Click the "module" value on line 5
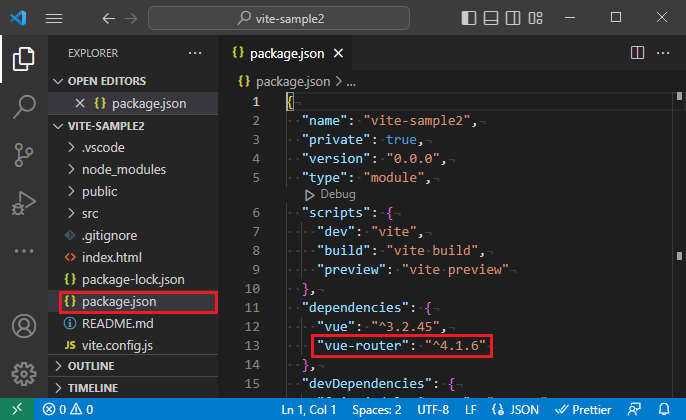Image resolution: width=686 pixels, height=420 pixels. point(394,178)
